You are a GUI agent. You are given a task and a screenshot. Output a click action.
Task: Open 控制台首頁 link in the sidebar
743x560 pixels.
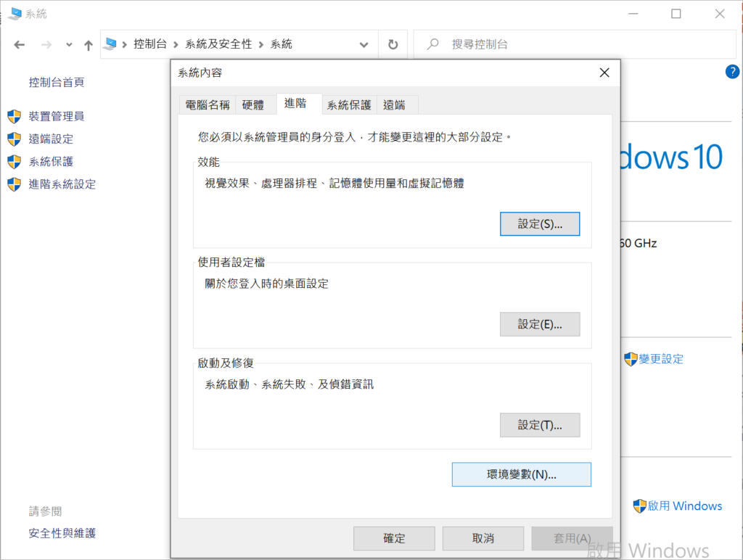[57, 83]
